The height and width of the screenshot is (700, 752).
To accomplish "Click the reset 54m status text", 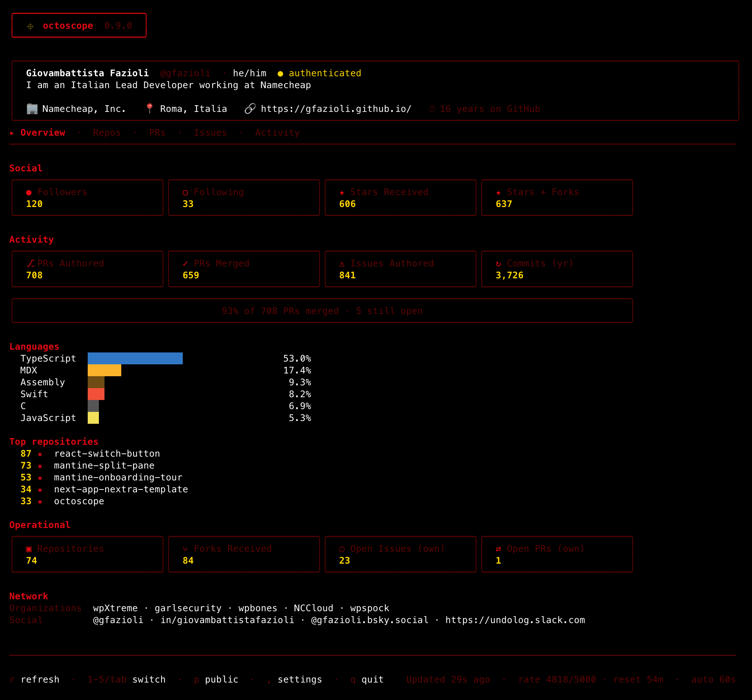I will point(638,679).
